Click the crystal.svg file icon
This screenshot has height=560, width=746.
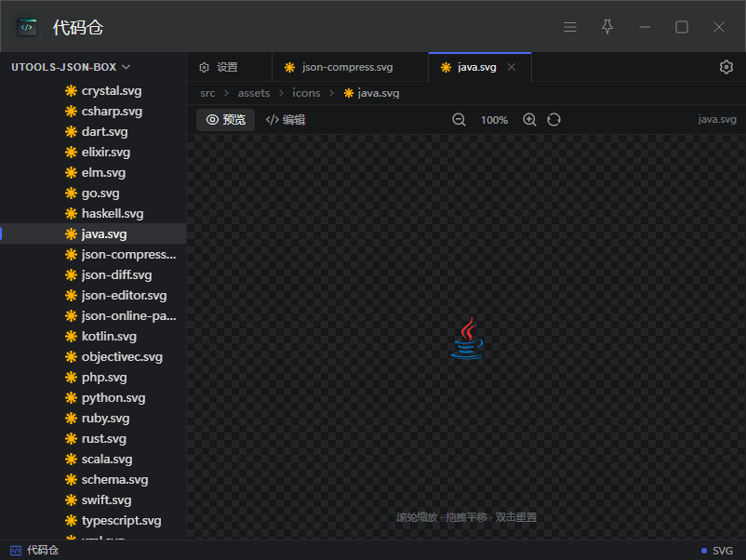pos(71,91)
